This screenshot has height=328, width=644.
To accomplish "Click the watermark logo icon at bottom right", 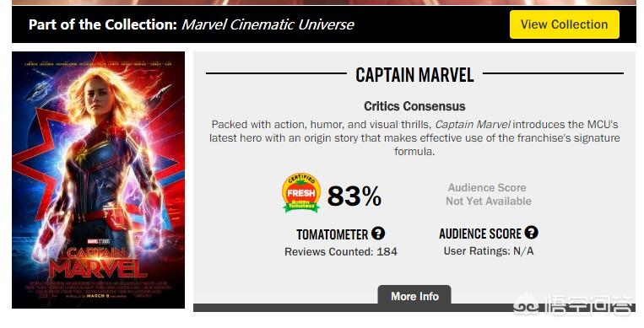I will pos(526,305).
